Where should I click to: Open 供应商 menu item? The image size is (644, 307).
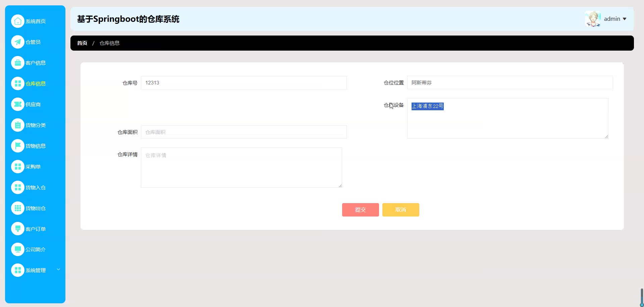[33, 104]
